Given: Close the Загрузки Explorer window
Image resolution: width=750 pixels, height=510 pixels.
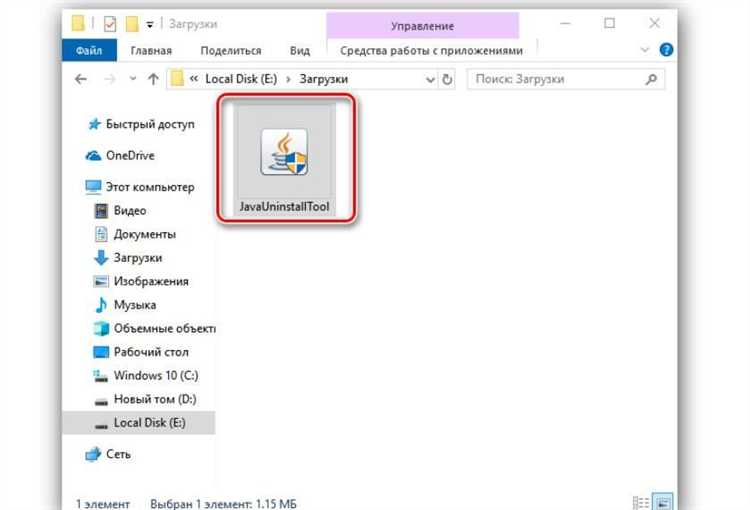Looking at the screenshot, I should (654, 23).
